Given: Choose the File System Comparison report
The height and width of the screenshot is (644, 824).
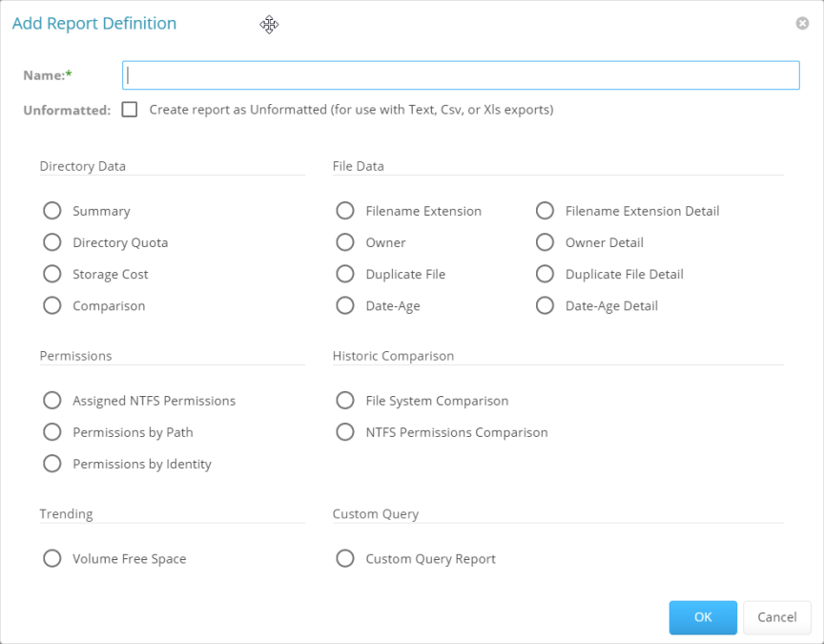Looking at the screenshot, I should [345, 400].
